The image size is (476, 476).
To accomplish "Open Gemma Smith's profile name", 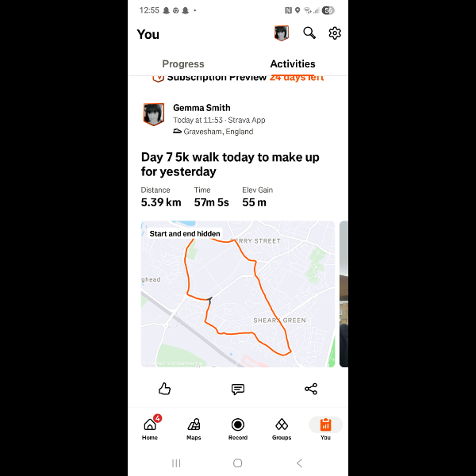I will pyautogui.click(x=202, y=108).
